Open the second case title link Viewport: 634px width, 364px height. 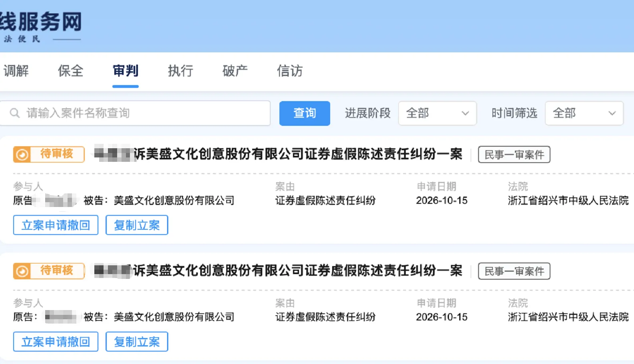[x=278, y=271]
